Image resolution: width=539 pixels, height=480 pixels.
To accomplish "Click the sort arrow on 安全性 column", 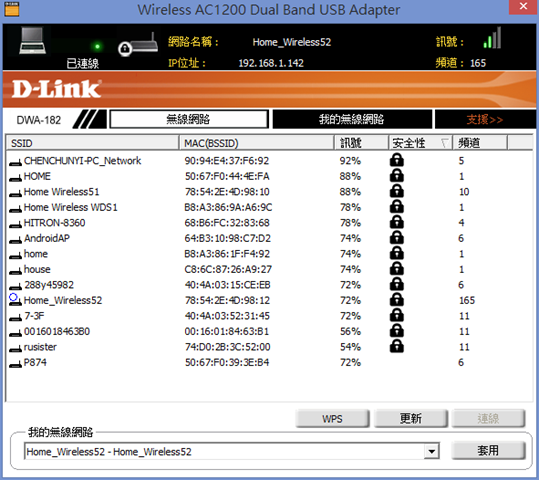I will (x=445, y=143).
